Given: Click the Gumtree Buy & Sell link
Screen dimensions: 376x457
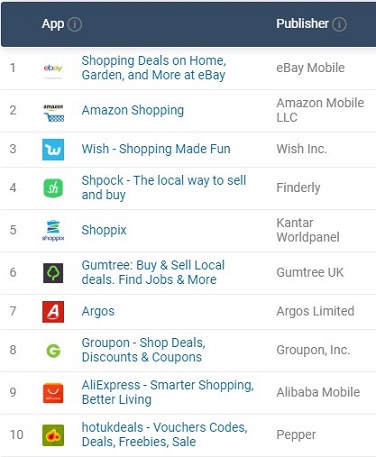Looking at the screenshot, I should (x=153, y=272).
